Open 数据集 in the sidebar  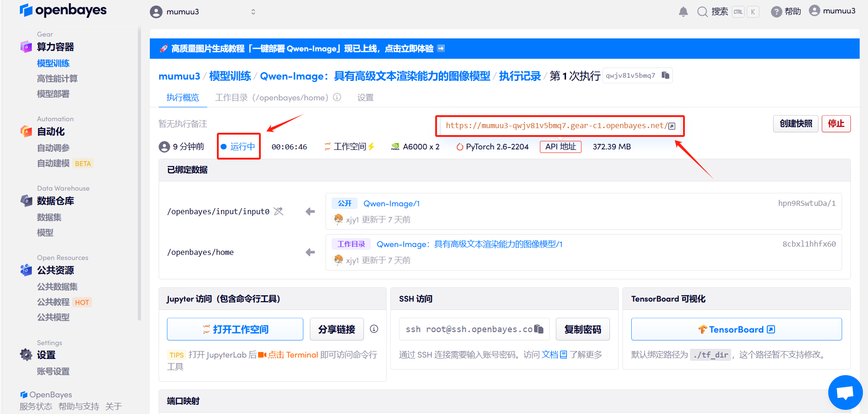point(49,217)
